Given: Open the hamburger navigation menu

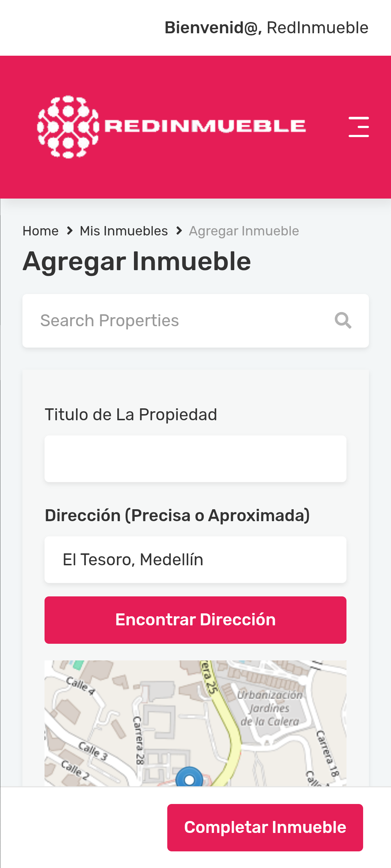Looking at the screenshot, I should click(358, 127).
